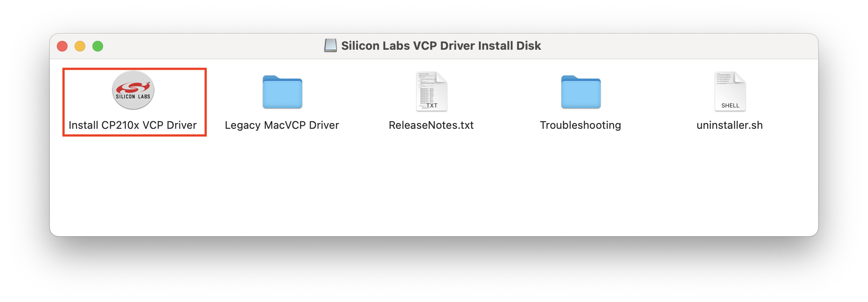
Task: Open the Install CP210x VCP Driver installer icon
Action: point(134,90)
